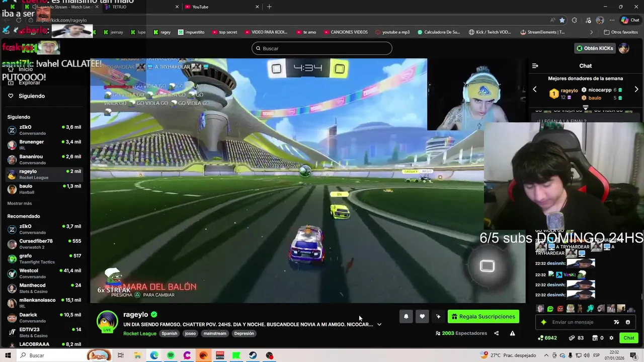Open EA app from the taskbar
The image size is (644, 362).
[x=203, y=355]
